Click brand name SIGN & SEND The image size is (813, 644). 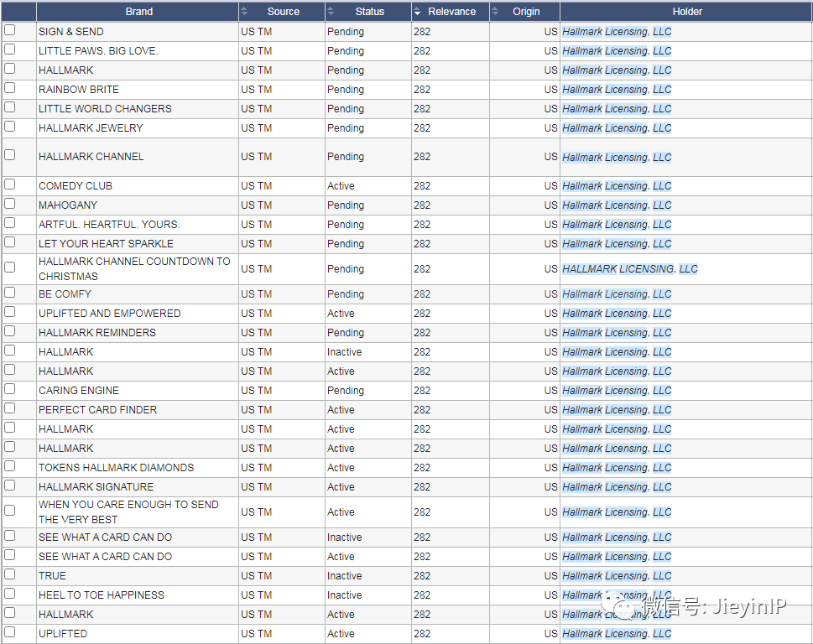pyautogui.click(x=71, y=32)
